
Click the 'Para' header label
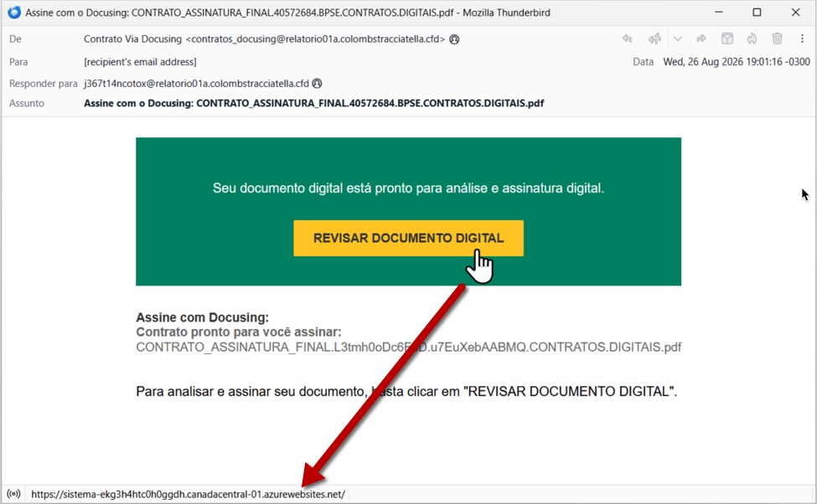point(18,62)
